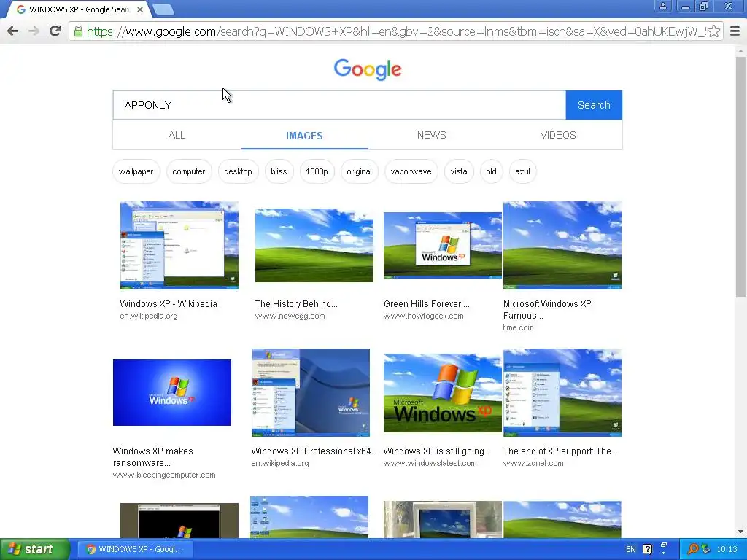Image resolution: width=747 pixels, height=560 pixels.
Task: Click the EN language indicator in taskbar
Action: [631, 549]
